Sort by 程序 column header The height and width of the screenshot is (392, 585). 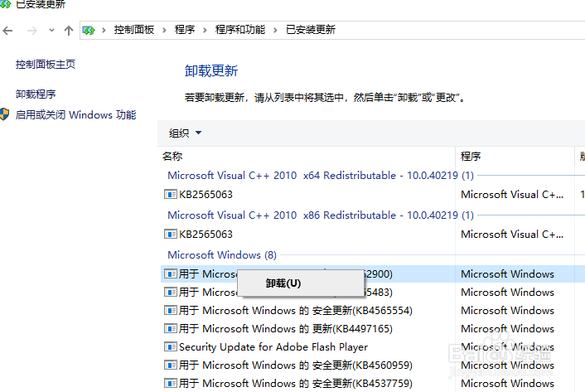pos(471,157)
